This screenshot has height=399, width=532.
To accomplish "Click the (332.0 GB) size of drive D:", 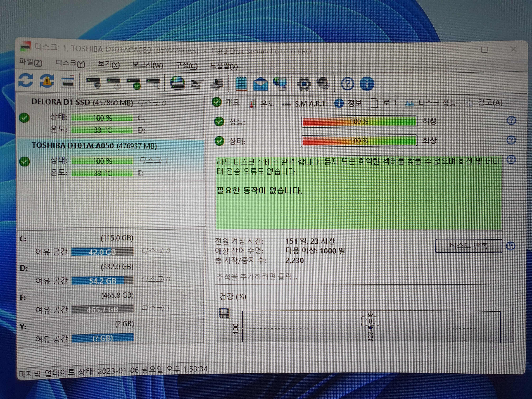I will point(117,267).
